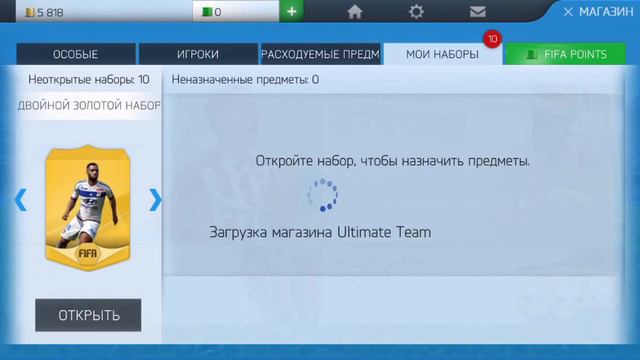Switch to the ОСОБЫЕ tab
Screen dimensions: 640x360
tap(76, 54)
